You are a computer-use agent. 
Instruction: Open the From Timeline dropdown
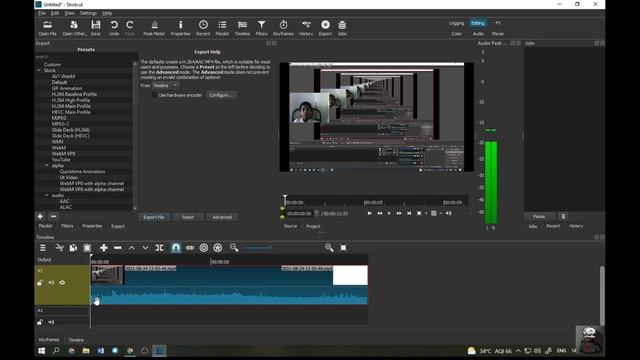pyautogui.click(x=165, y=85)
